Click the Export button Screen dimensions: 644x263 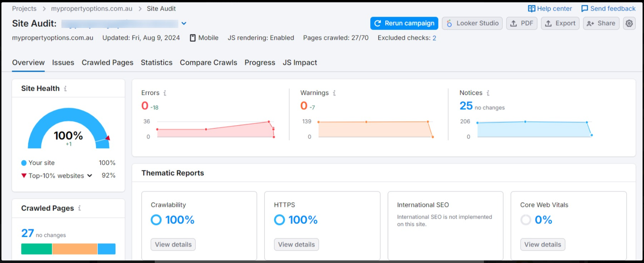click(x=560, y=23)
